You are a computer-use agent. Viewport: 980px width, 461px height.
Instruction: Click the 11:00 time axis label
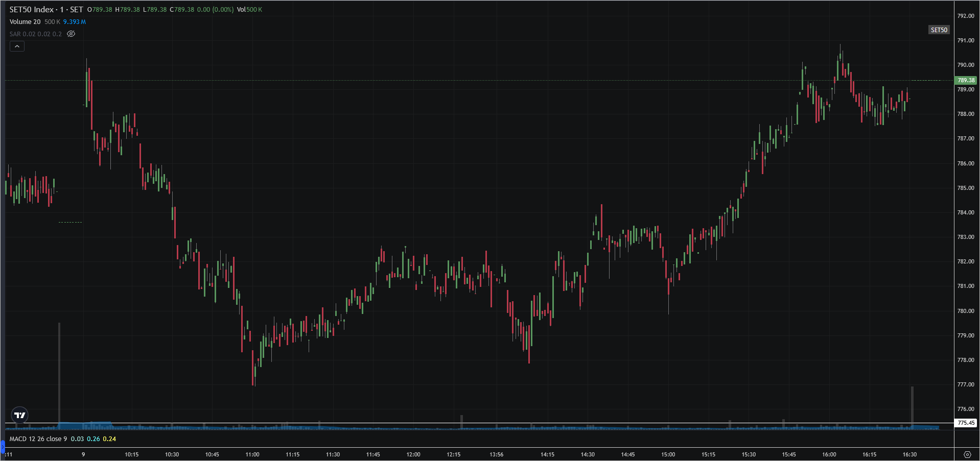tap(252, 454)
